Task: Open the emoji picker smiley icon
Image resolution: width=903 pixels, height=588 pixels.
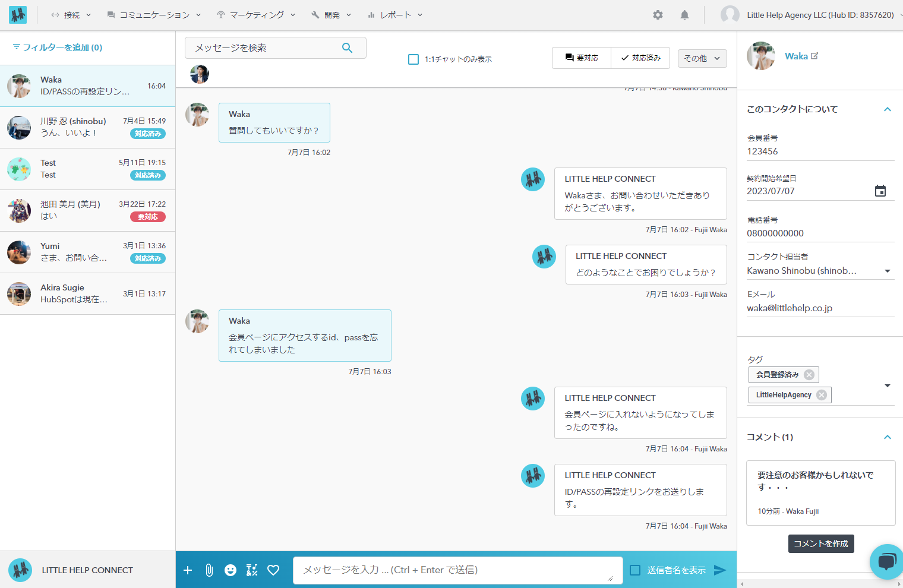Action: pyautogui.click(x=231, y=570)
